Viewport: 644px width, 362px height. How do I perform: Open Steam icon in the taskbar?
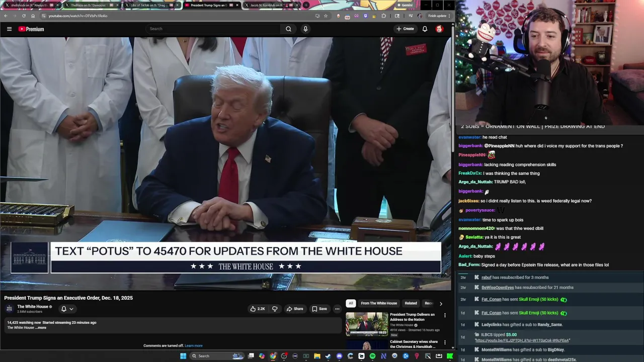(x=328, y=356)
